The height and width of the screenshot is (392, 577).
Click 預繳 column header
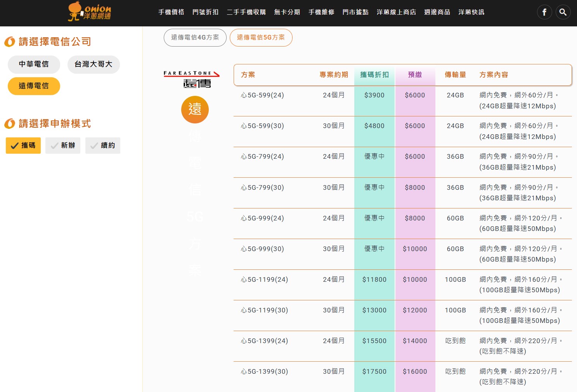[415, 75]
